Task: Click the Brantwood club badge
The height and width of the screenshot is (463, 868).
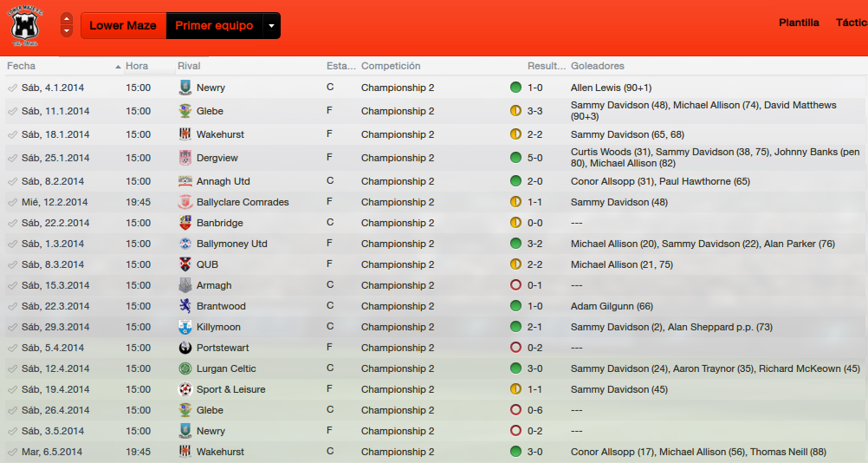Action: coord(185,306)
